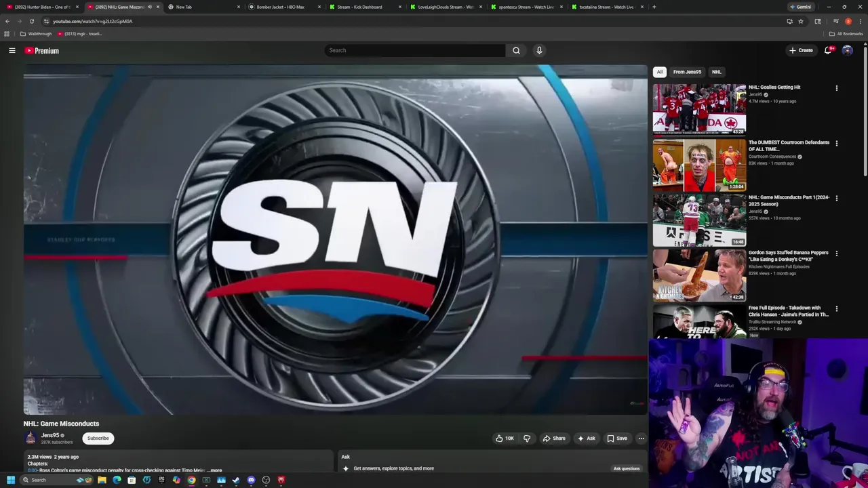Viewport: 868px width, 488px height.
Task: Switch to 'LoveLeighClouds Stream' tab
Action: point(445,7)
